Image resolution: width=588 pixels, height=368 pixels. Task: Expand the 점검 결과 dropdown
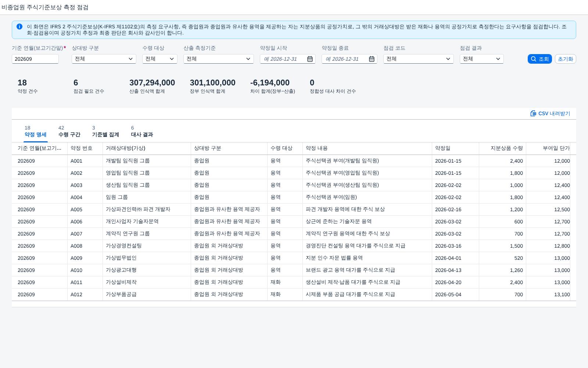(x=482, y=59)
